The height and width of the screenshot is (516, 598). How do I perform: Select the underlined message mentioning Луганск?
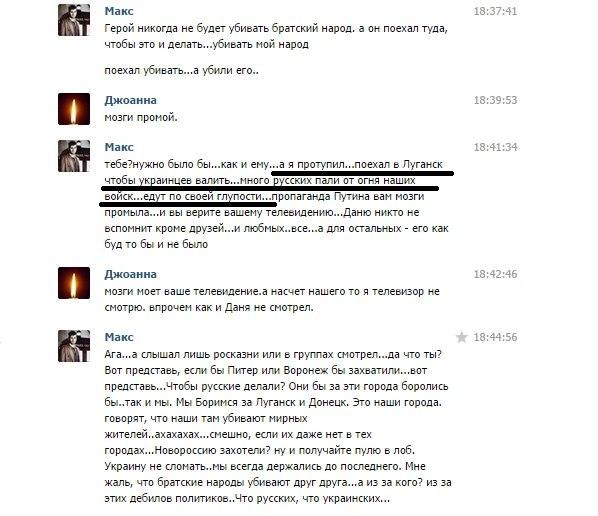coord(276,204)
